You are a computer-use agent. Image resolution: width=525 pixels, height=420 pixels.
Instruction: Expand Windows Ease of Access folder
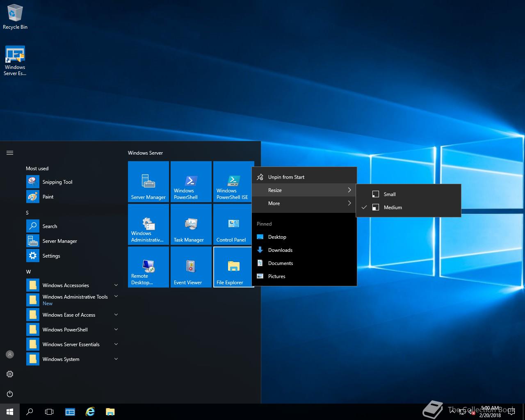tap(73, 315)
